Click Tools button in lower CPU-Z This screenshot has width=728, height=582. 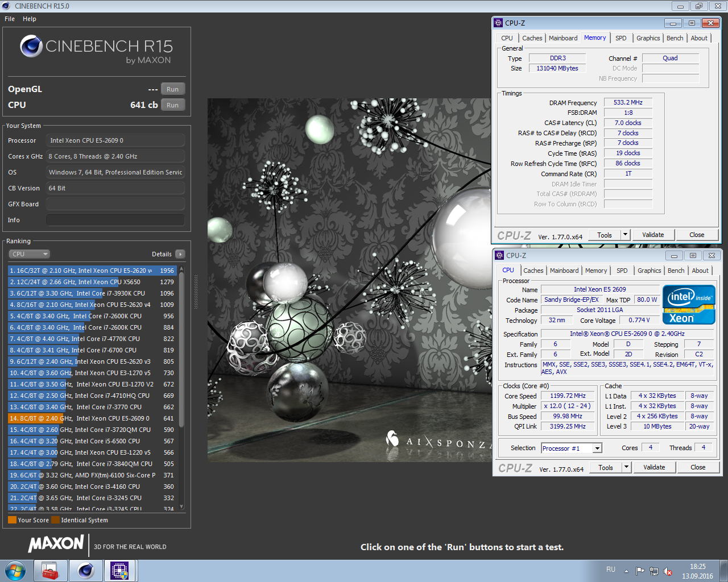606,467
